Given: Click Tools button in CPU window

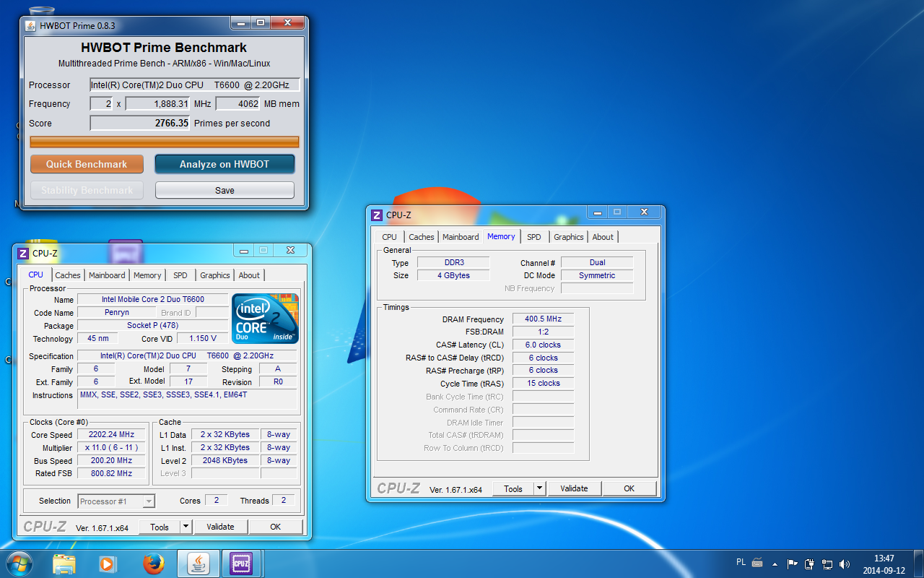Looking at the screenshot, I should pyautogui.click(x=160, y=527).
